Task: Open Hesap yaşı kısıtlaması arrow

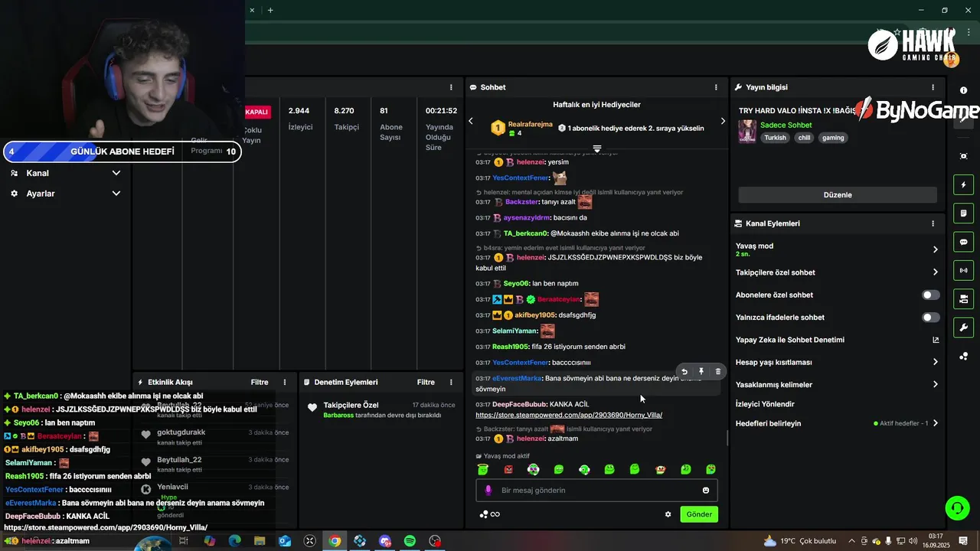Action: [x=935, y=362]
